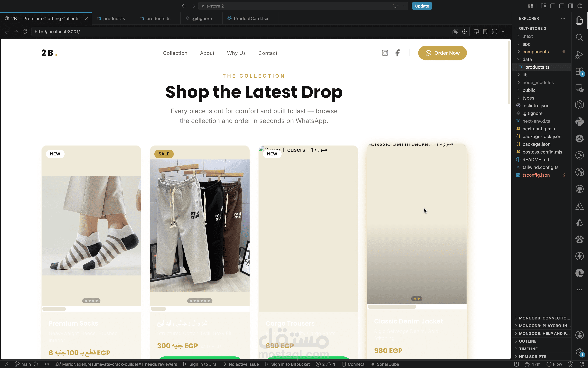Toggle bottom panel layout button
The image size is (588, 368).
[562, 6]
